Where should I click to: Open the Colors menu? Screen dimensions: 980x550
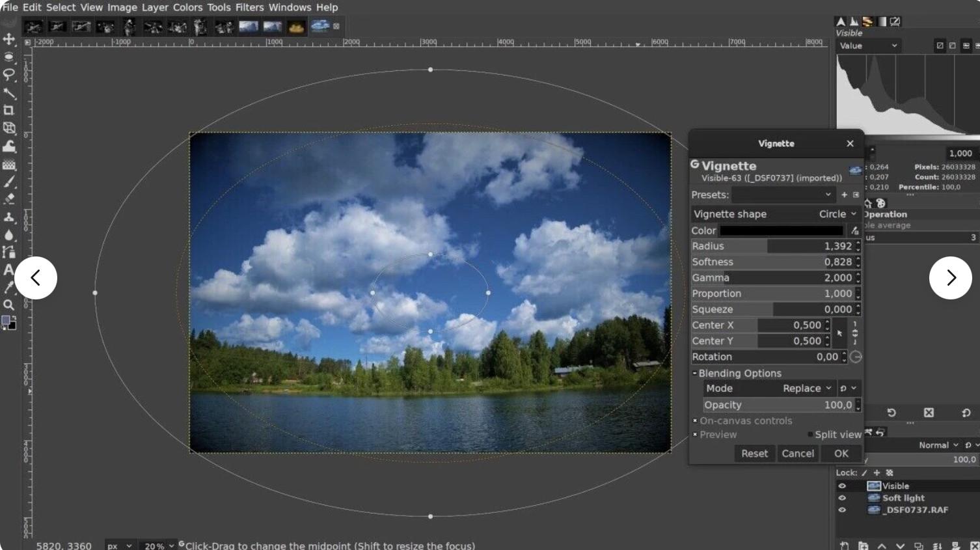click(187, 7)
